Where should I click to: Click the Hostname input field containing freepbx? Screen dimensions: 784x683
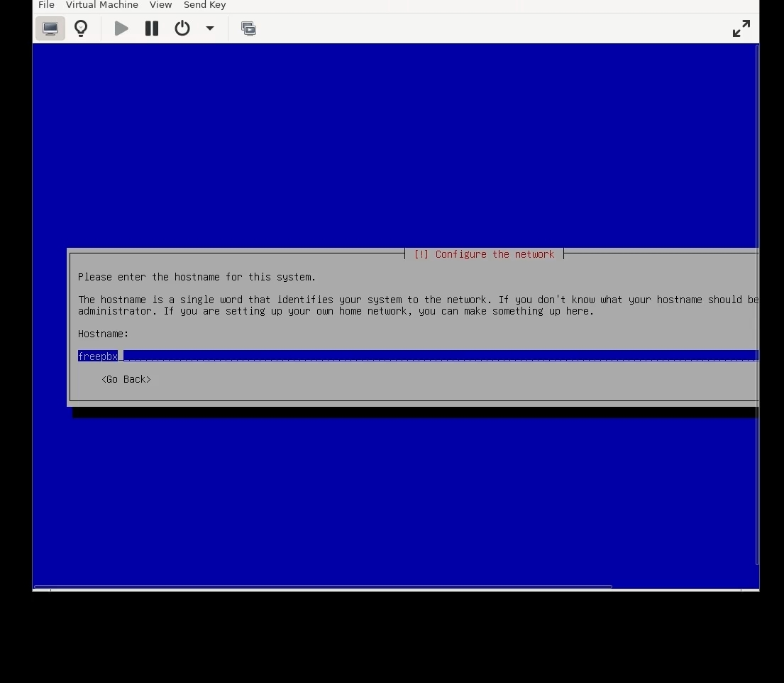pyautogui.click(x=418, y=356)
